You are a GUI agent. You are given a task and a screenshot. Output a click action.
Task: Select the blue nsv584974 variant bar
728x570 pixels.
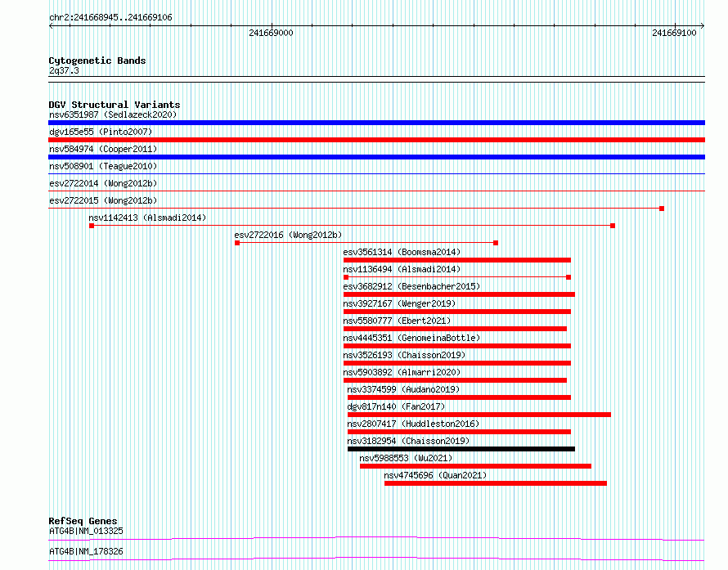point(376,157)
